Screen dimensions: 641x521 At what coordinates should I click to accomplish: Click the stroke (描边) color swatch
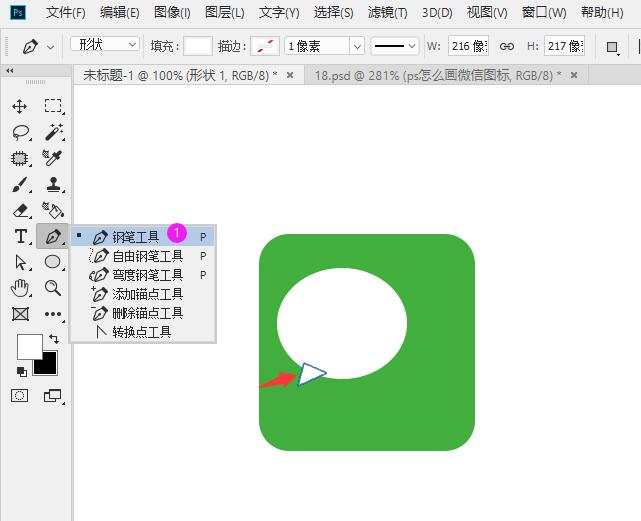click(265, 46)
